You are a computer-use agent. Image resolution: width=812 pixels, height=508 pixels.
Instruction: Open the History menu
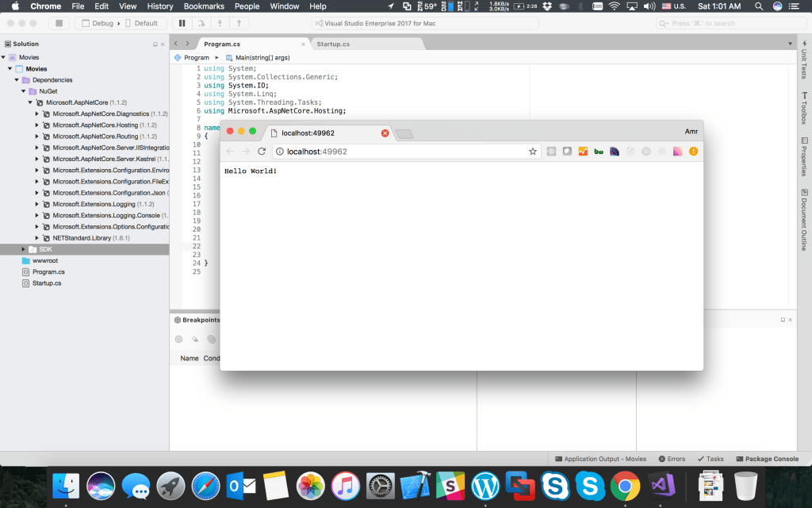click(x=160, y=6)
